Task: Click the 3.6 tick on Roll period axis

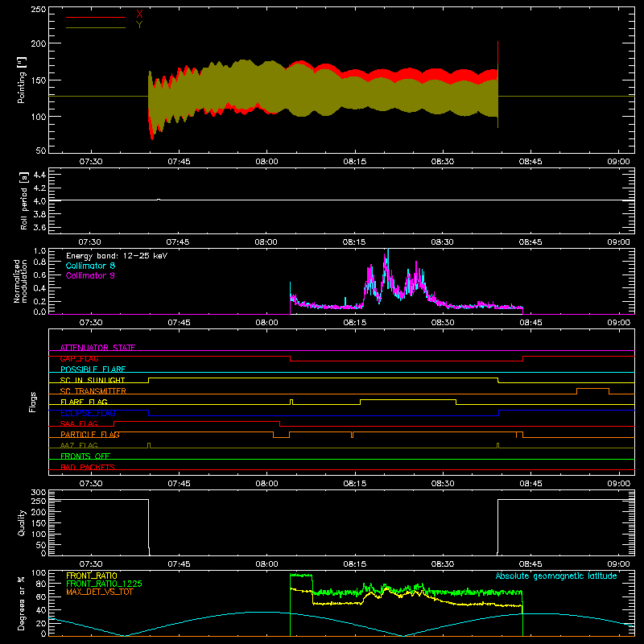Action: click(39, 227)
